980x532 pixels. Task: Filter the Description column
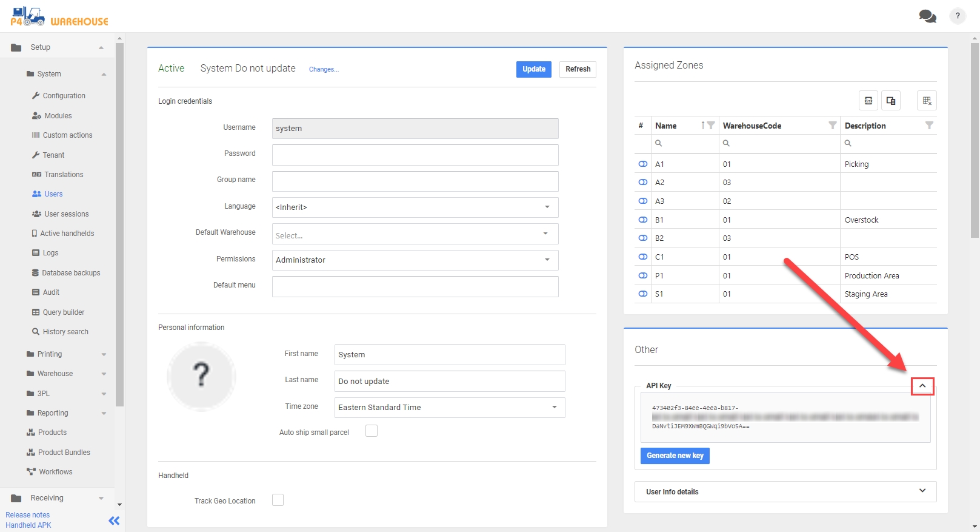point(929,126)
